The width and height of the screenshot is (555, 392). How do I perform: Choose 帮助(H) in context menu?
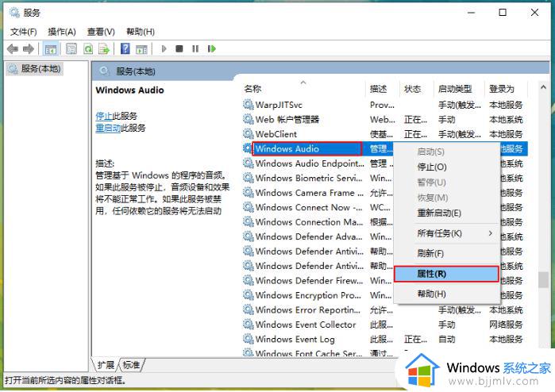(x=446, y=294)
